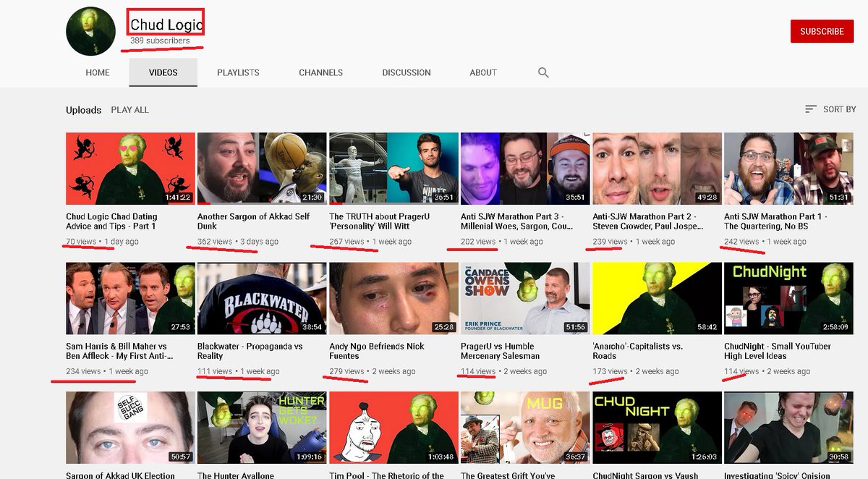Open Anti SJW Marathon Part 1 thumbnail
This screenshot has width=868, height=479.
coord(788,169)
